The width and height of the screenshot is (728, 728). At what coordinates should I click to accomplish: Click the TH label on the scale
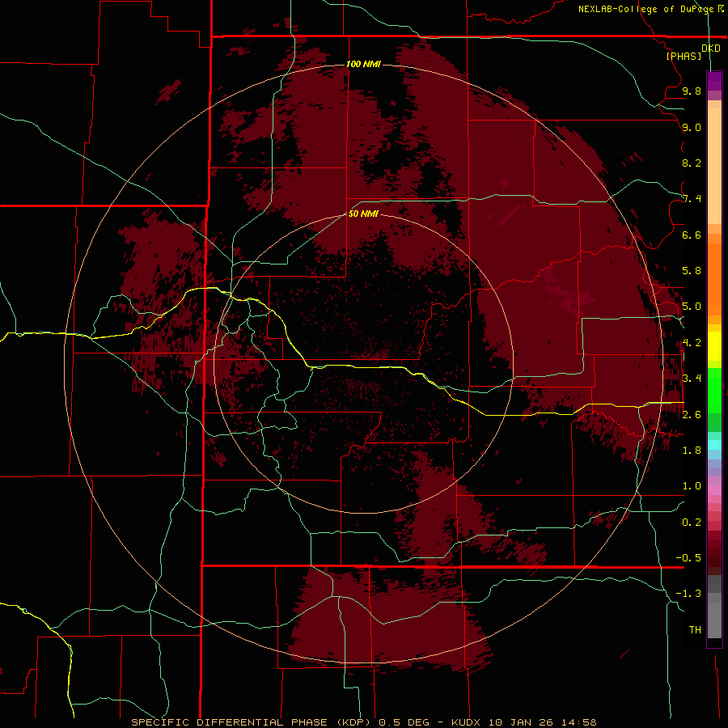(x=695, y=630)
